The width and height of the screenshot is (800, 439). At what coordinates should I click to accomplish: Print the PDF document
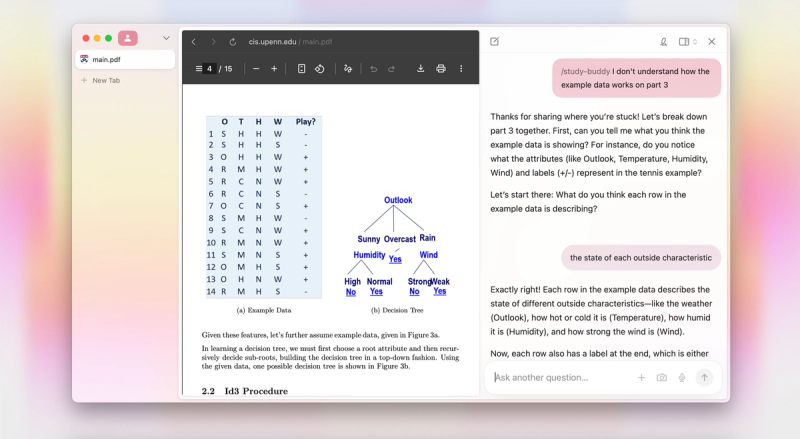point(441,68)
